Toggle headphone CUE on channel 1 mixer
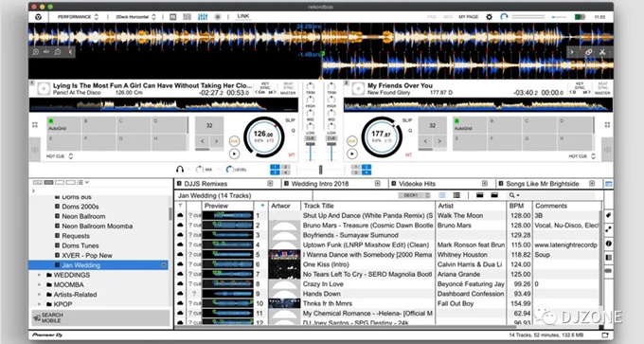This screenshot has height=344, width=644. coord(310,138)
